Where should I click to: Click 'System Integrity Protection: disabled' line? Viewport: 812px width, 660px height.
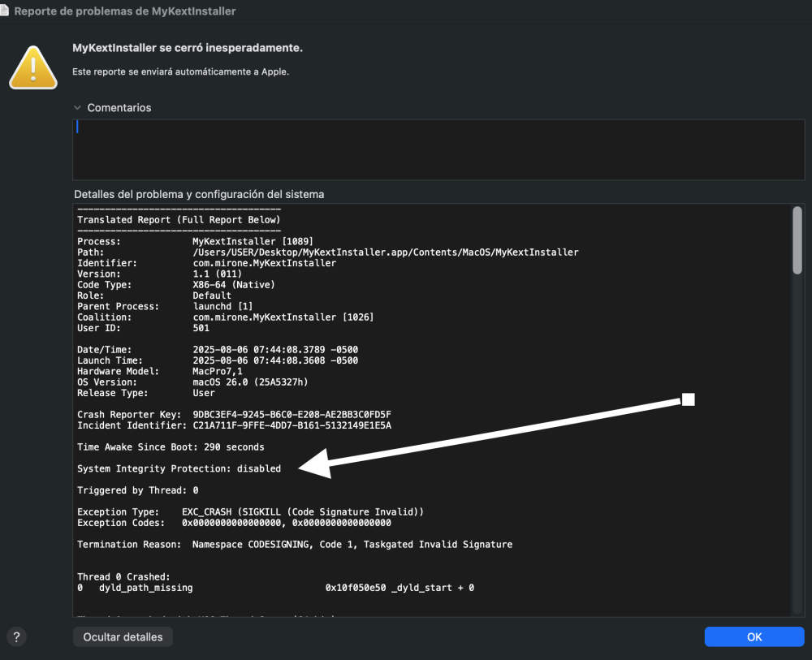coord(179,468)
